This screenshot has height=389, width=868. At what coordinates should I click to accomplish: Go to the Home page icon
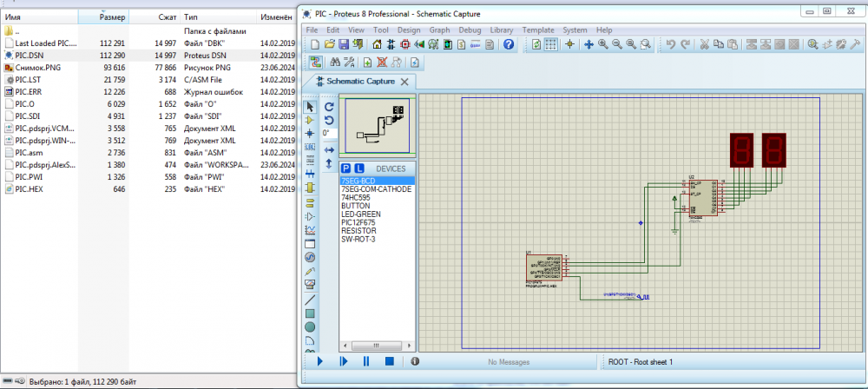[377, 44]
